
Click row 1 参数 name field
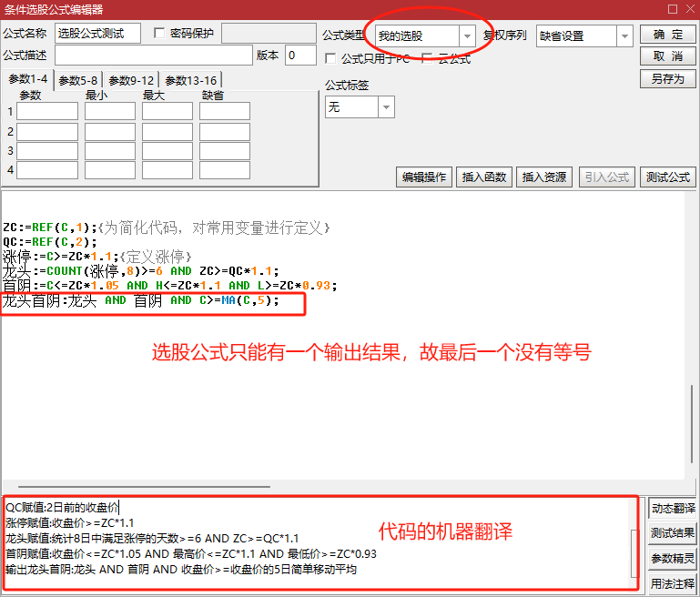point(47,111)
